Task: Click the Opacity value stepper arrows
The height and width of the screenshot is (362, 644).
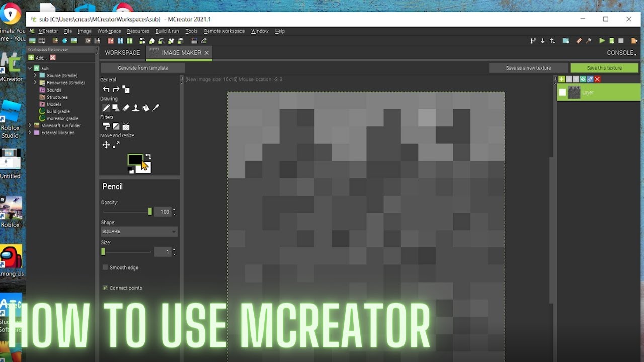Action: click(175, 212)
